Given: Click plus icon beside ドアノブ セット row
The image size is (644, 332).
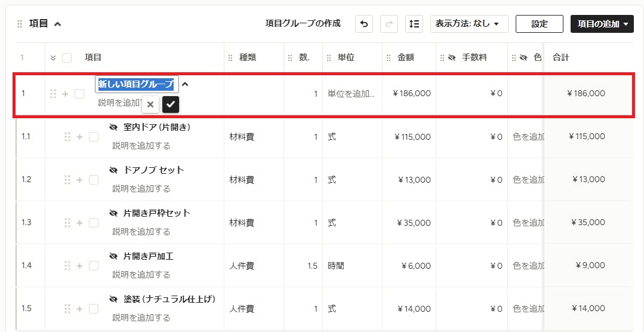Looking at the screenshot, I should coord(79,180).
